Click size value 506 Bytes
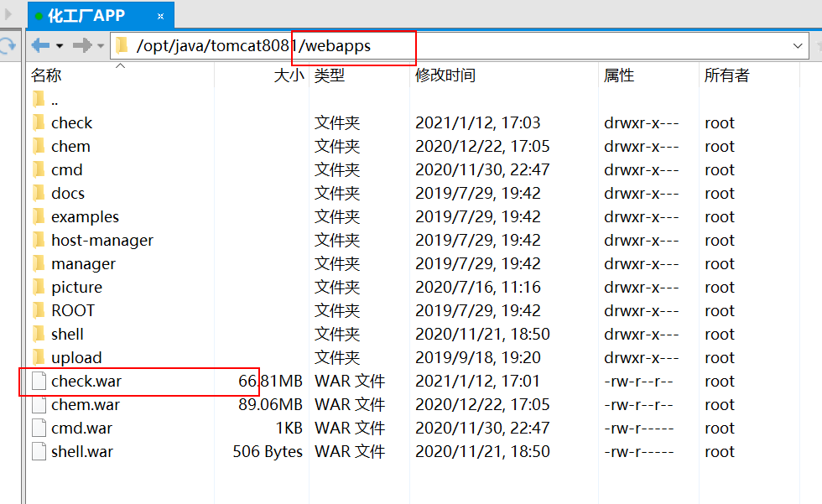This screenshot has width=822, height=504. click(x=268, y=452)
